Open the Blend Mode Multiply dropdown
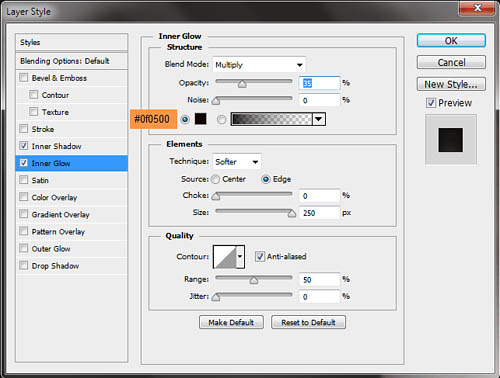Screen dimensions: 500x378 pos(259,65)
